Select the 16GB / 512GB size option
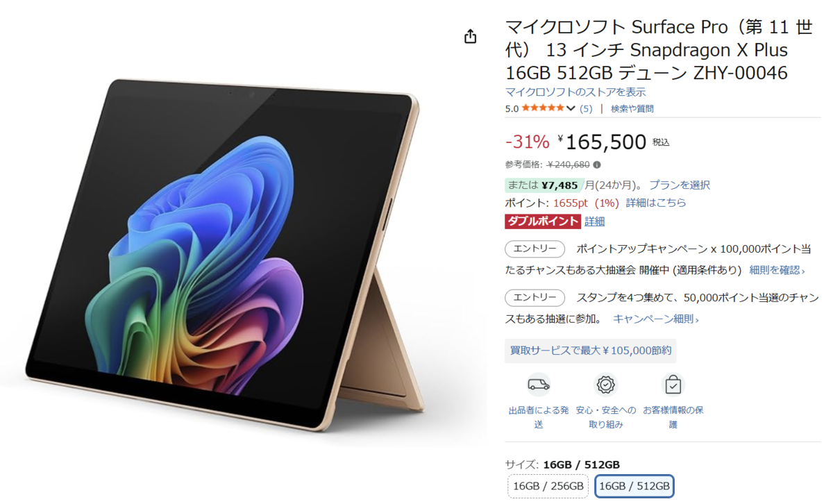This screenshot has height=504, width=833. (634, 486)
